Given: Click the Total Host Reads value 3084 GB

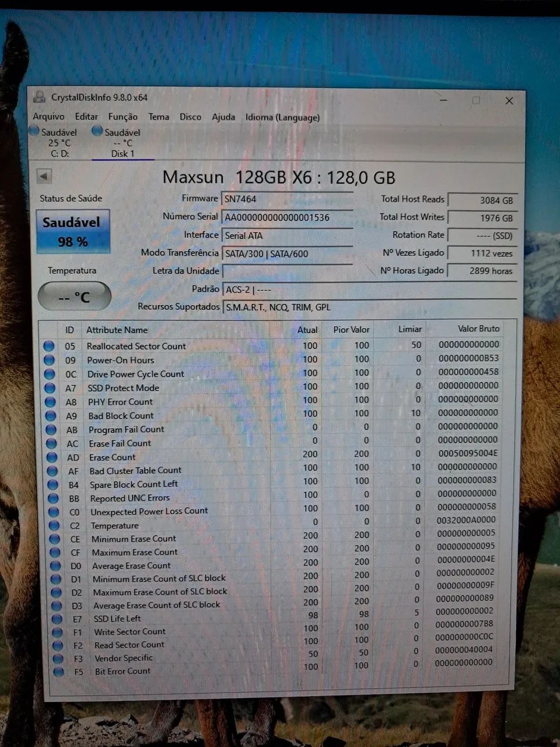Looking at the screenshot, I should pyautogui.click(x=482, y=200).
